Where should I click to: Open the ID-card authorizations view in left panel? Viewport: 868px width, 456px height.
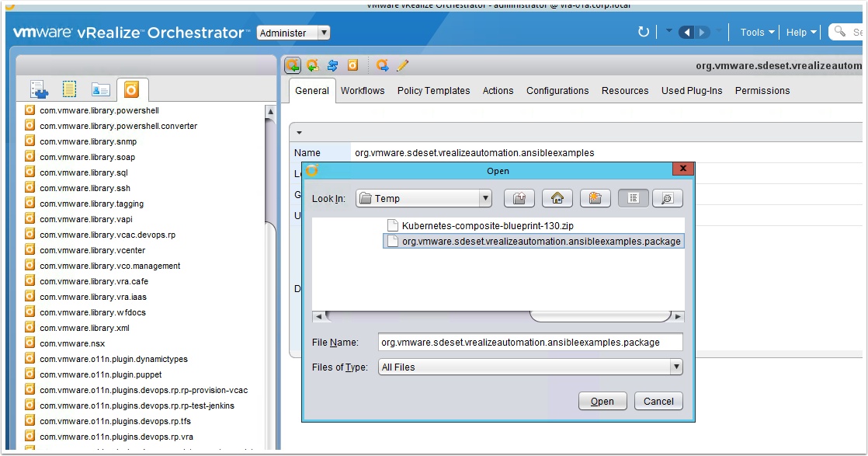[x=101, y=89]
